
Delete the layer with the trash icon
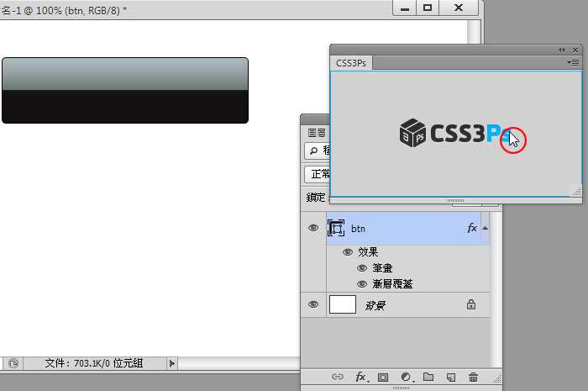coord(473,377)
